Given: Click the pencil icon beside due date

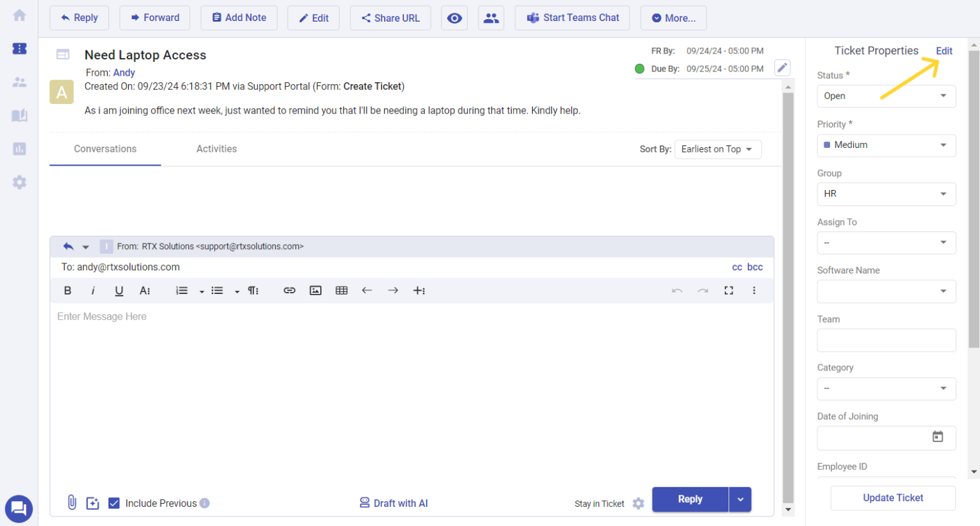Looking at the screenshot, I should 782,68.
